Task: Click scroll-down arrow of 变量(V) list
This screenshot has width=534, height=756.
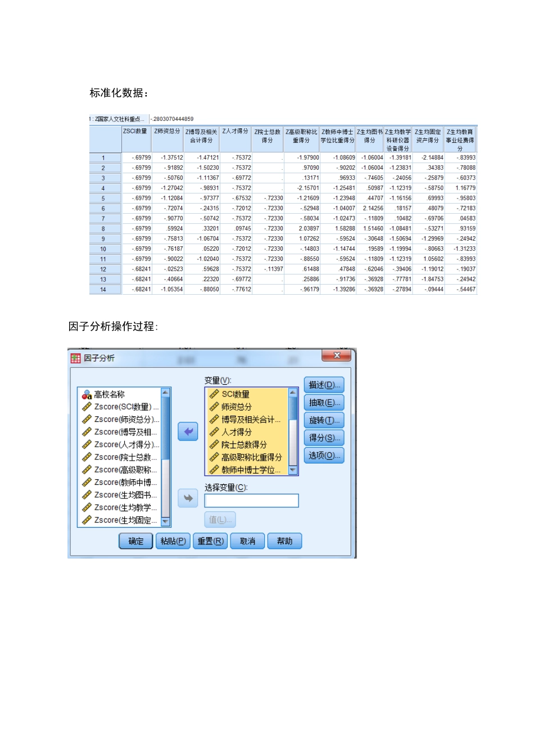Action: [292, 470]
